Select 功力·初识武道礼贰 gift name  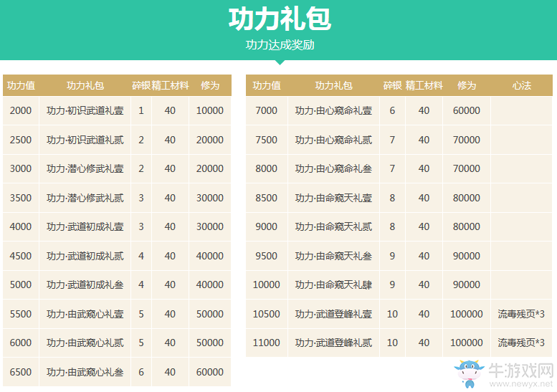coord(85,140)
